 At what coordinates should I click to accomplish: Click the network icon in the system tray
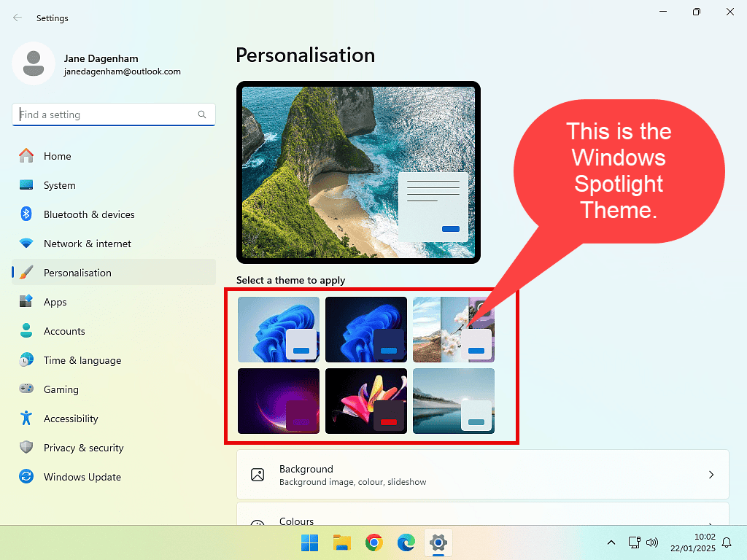tap(633, 542)
